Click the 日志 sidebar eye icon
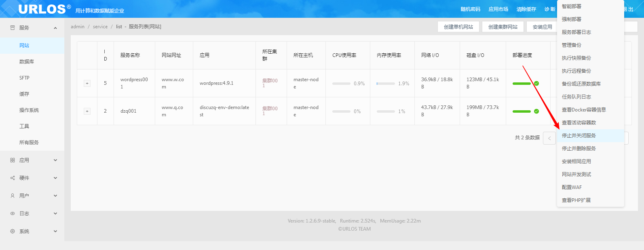This screenshot has height=250, width=644. (13, 214)
